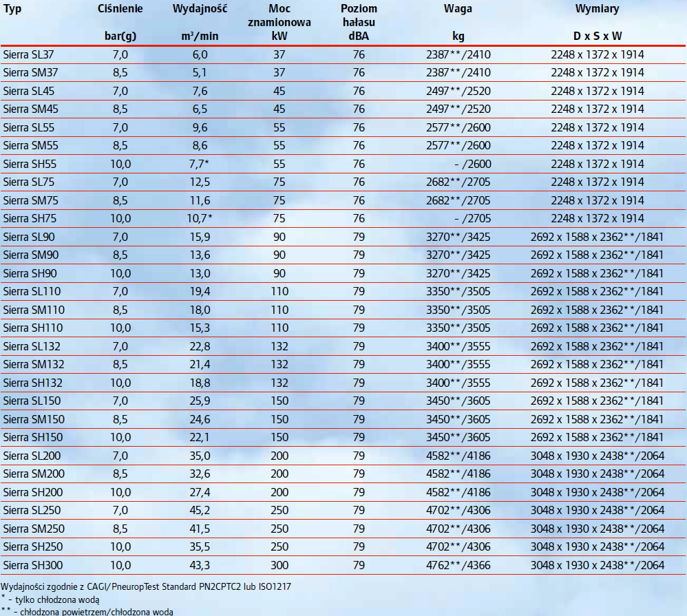Select the flow value '10,7*' for Sierra SH75
687x616 pixels.
[x=200, y=219]
